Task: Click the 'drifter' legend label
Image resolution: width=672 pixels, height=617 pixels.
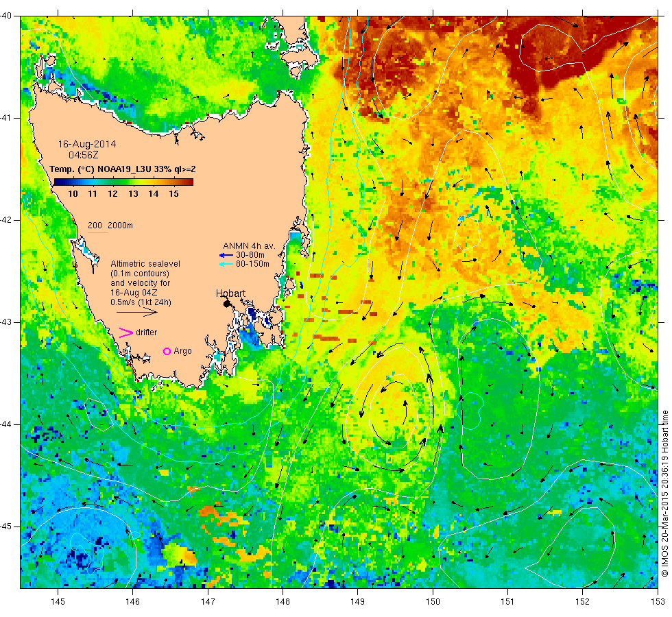Action: pyautogui.click(x=147, y=332)
